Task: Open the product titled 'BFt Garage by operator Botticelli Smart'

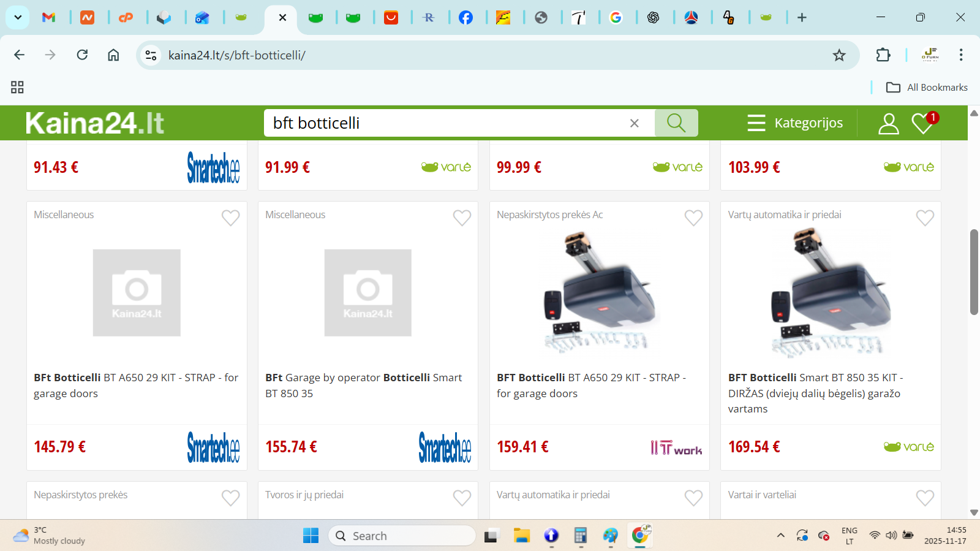Action: (364, 386)
